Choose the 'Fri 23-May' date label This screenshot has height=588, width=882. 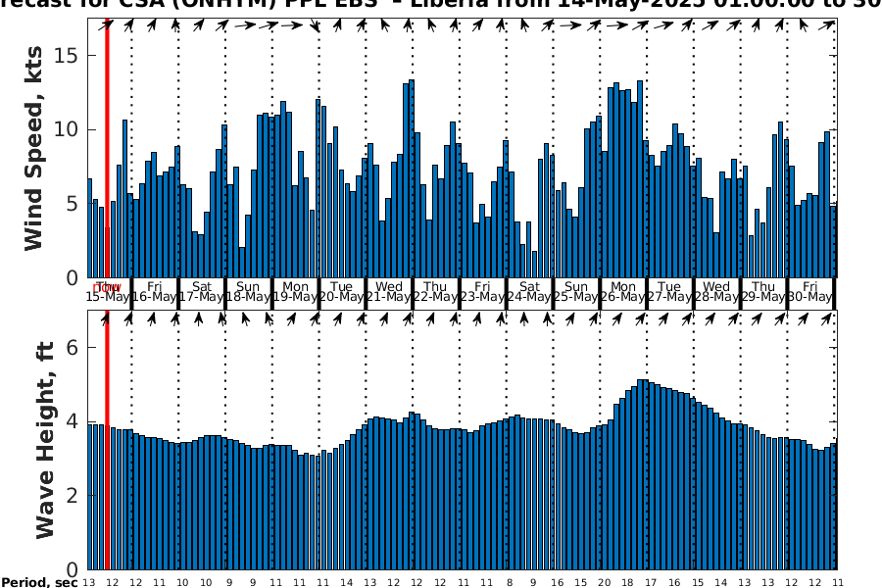(x=482, y=291)
